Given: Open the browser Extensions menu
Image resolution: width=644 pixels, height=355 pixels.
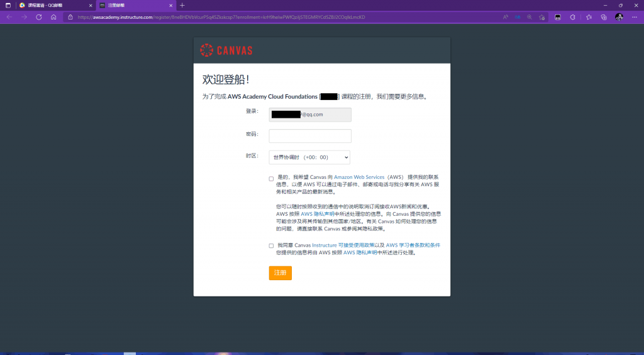Looking at the screenshot, I should click(x=572, y=17).
